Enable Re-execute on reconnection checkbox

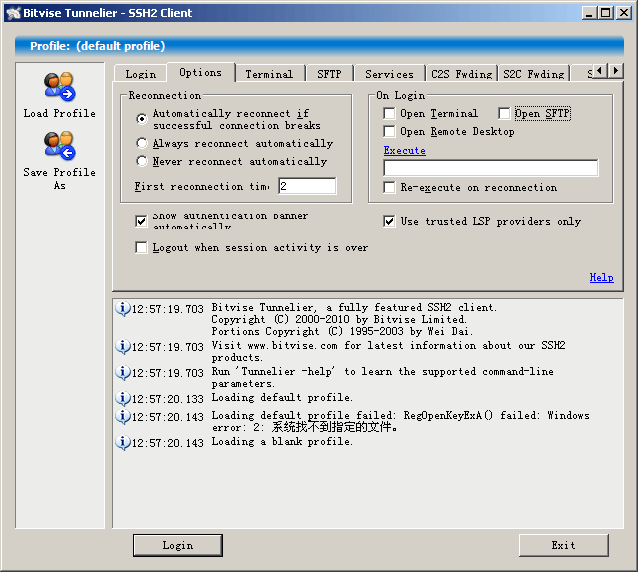point(389,187)
